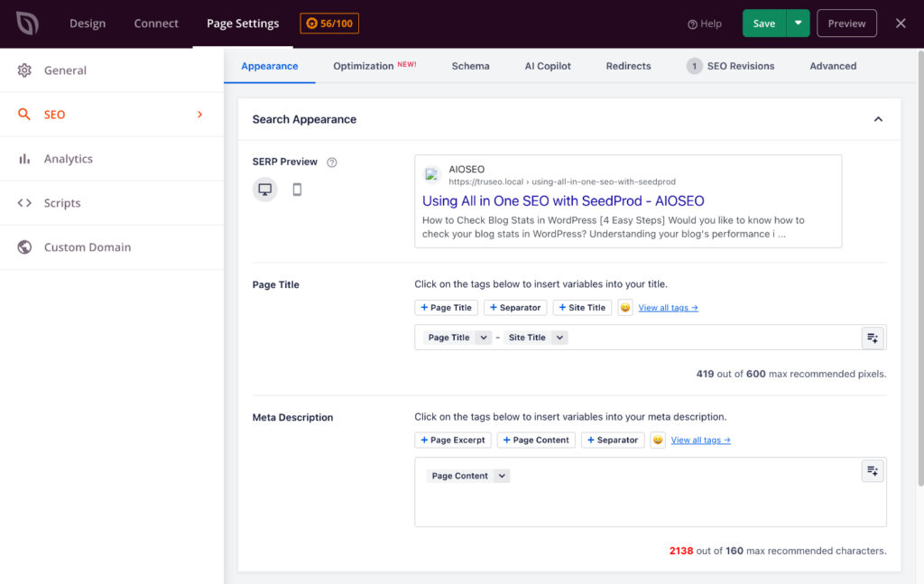Switch to the Redirects tab
The image size is (924, 584).
tap(628, 66)
